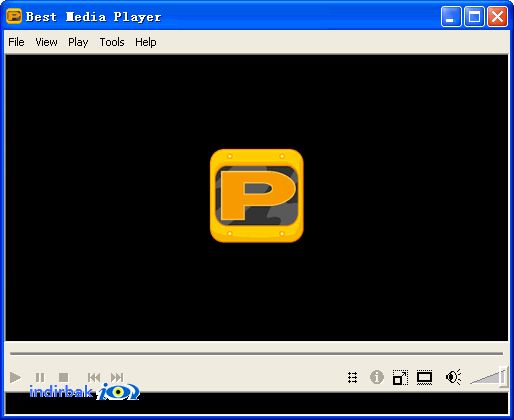The width and height of the screenshot is (514, 420).
Task: Minimize the Best Media Player window
Action: [x=451, y=16]
